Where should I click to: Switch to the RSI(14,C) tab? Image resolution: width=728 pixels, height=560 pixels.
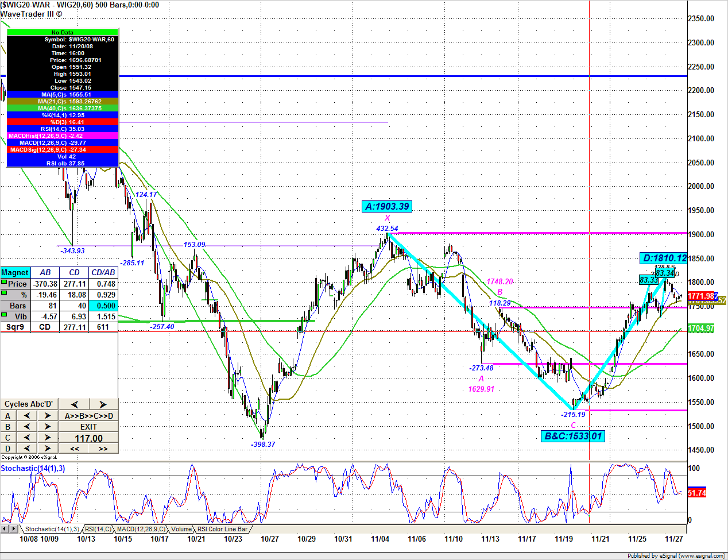click(x=98, y=529)
